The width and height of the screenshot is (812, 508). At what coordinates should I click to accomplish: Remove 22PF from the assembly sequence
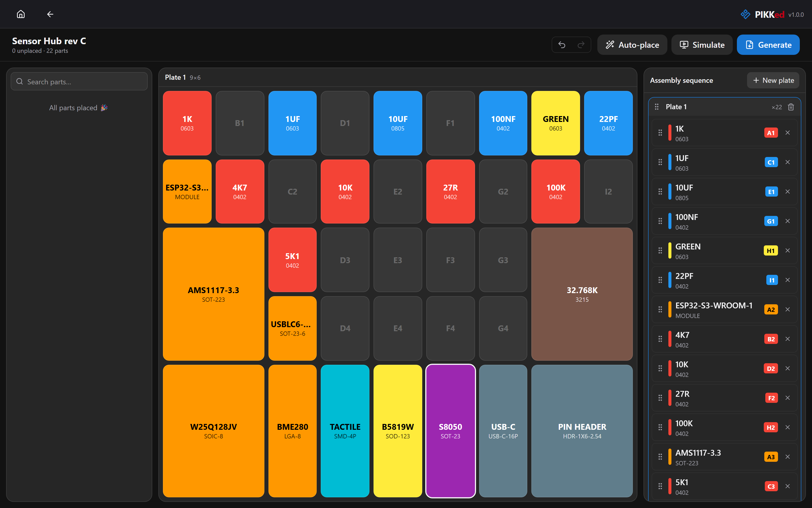pos(787,280)
